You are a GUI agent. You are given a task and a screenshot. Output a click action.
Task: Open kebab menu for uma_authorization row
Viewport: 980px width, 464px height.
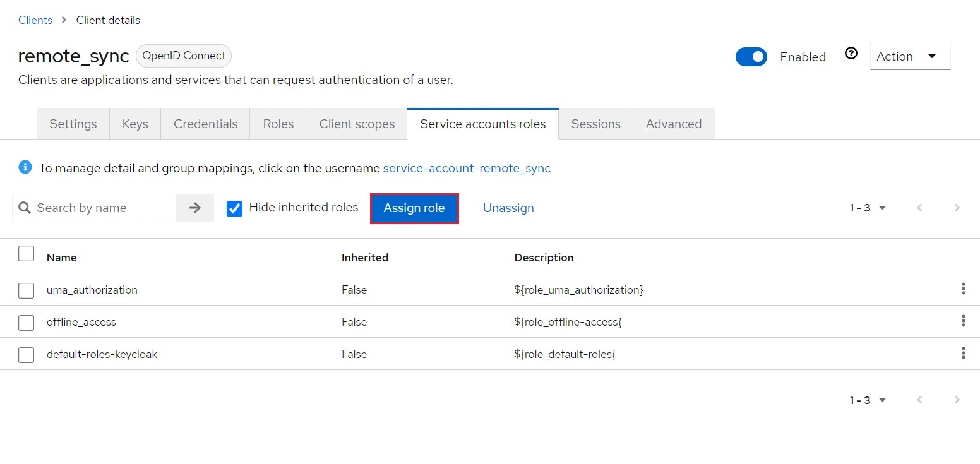963,289
